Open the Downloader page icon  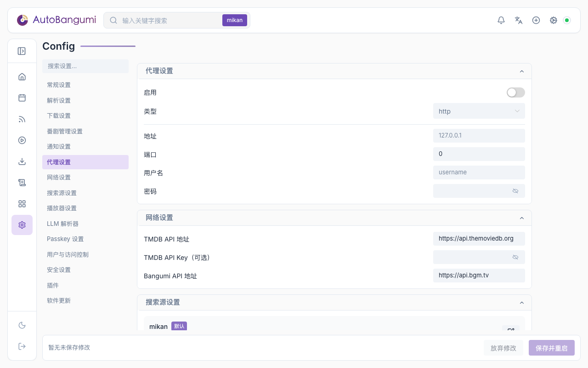(22, 161)
